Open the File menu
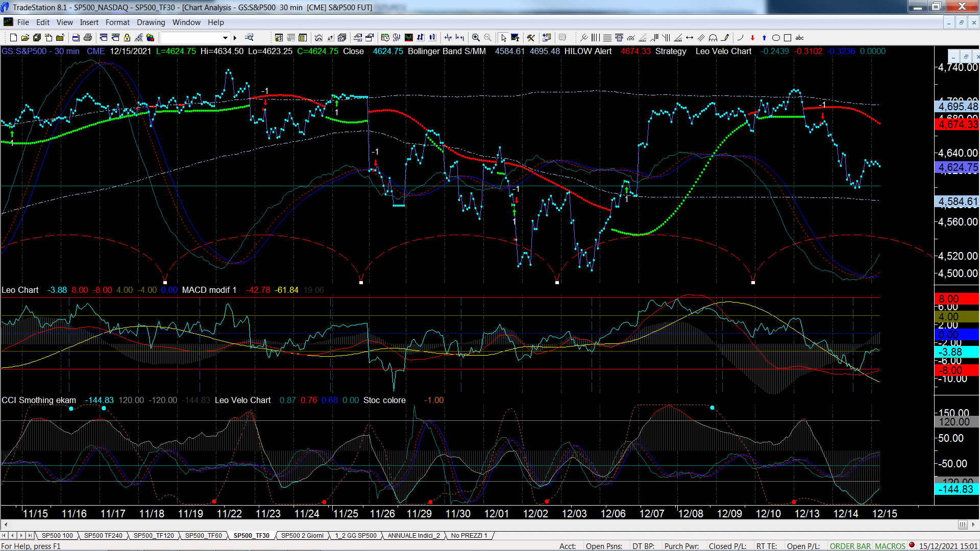980x551 pixels. pyautogui.click(x=23, y=22)
